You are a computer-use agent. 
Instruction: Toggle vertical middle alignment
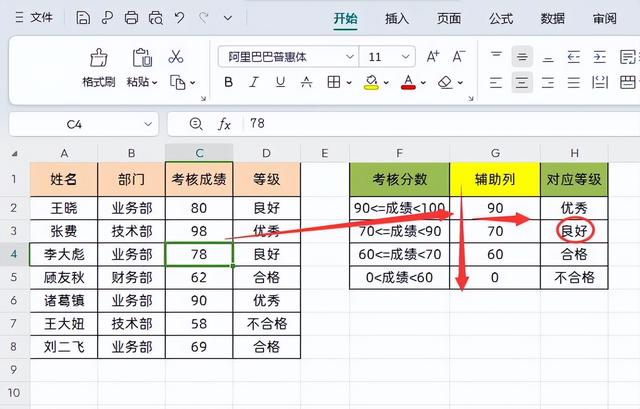522,56
